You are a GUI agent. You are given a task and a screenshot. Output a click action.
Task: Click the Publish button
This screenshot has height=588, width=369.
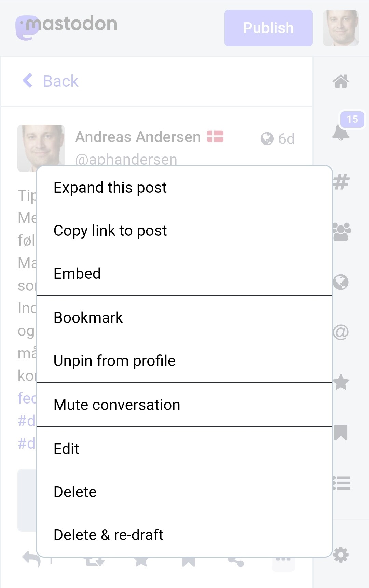(x=269, y=28)
